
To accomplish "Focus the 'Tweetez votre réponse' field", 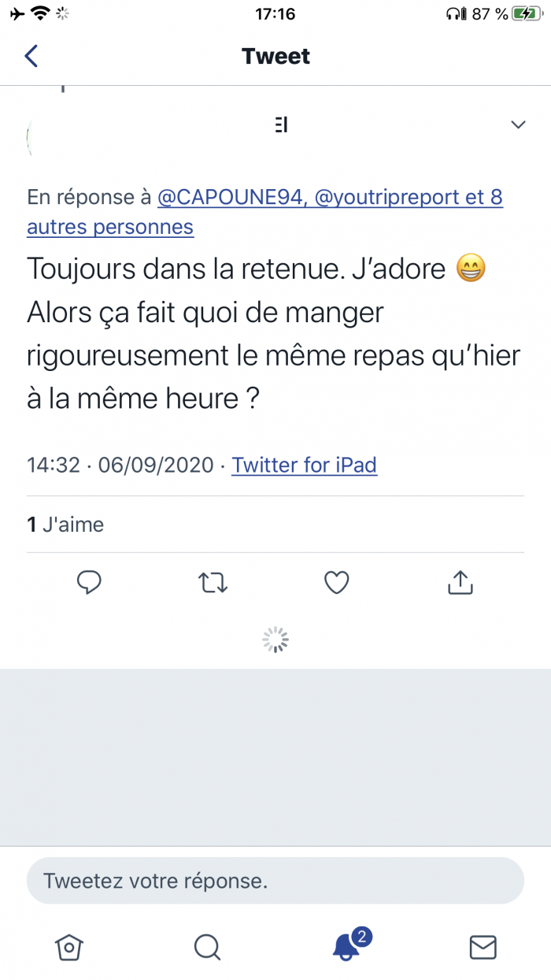I will pos(275,880).
